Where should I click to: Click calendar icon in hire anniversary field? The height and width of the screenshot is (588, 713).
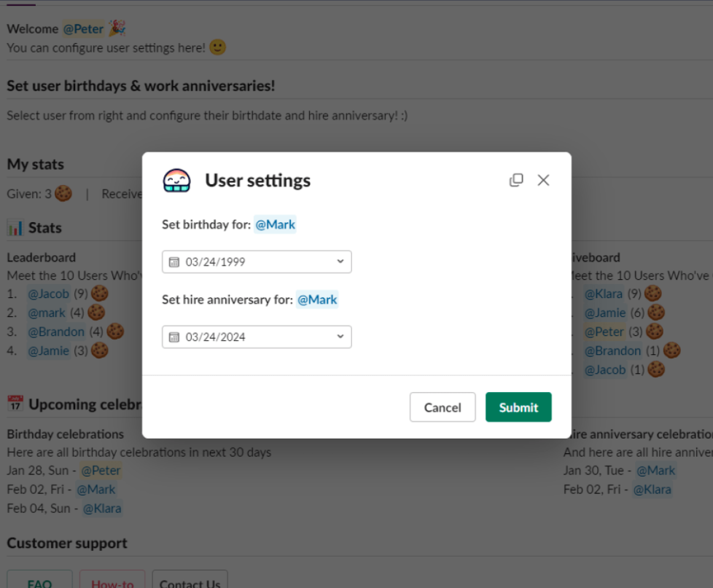(174, 337)
